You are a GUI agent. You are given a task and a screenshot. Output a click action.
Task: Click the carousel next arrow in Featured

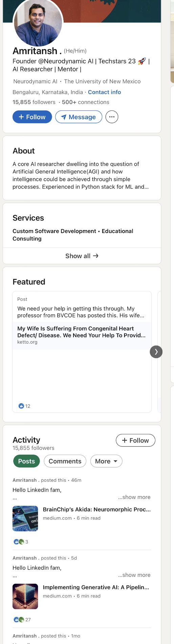pos(156,352)
